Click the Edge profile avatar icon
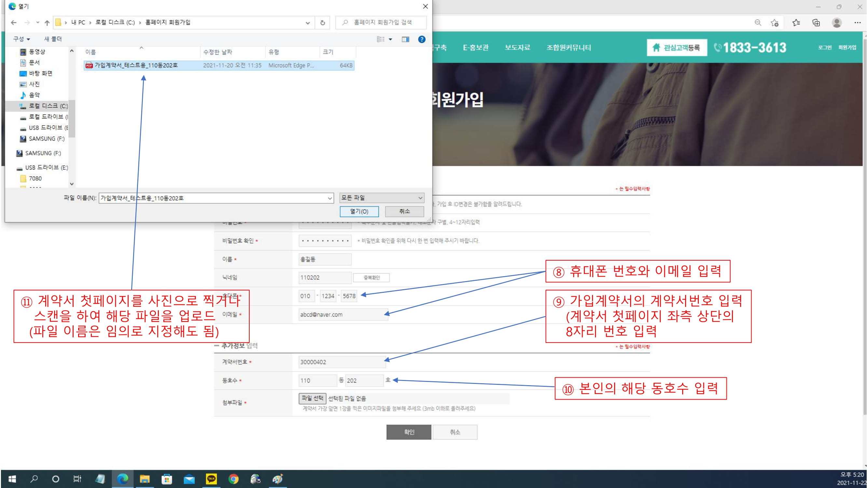 (837, 22)
